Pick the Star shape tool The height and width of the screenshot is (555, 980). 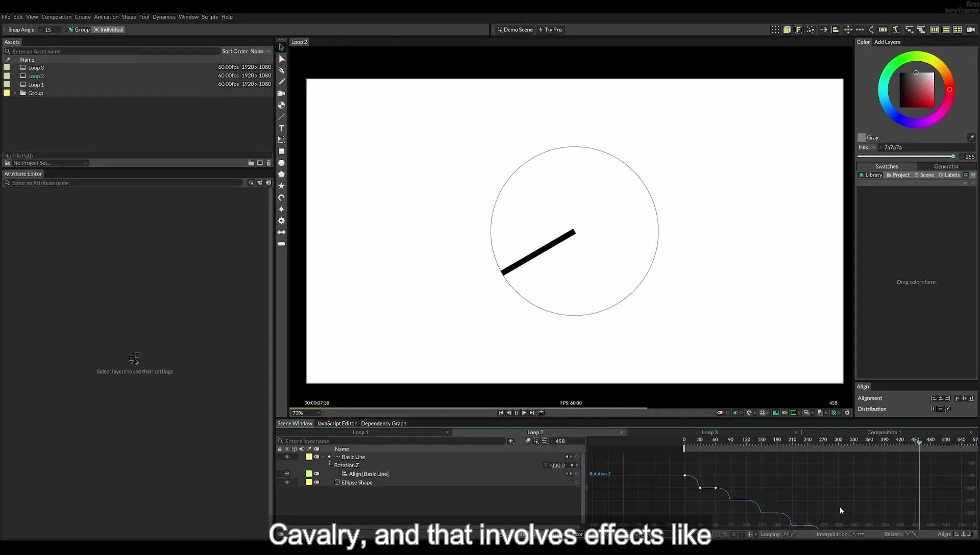(x=281, y=186)
